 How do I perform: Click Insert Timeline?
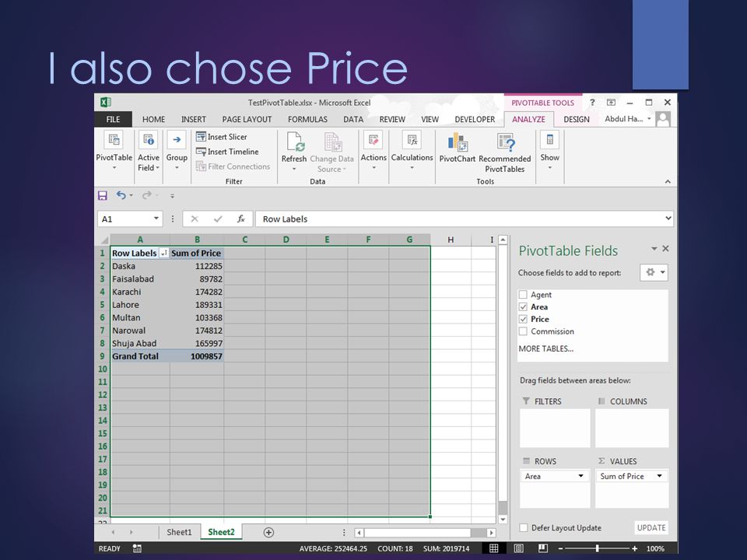tap(227, 152)
